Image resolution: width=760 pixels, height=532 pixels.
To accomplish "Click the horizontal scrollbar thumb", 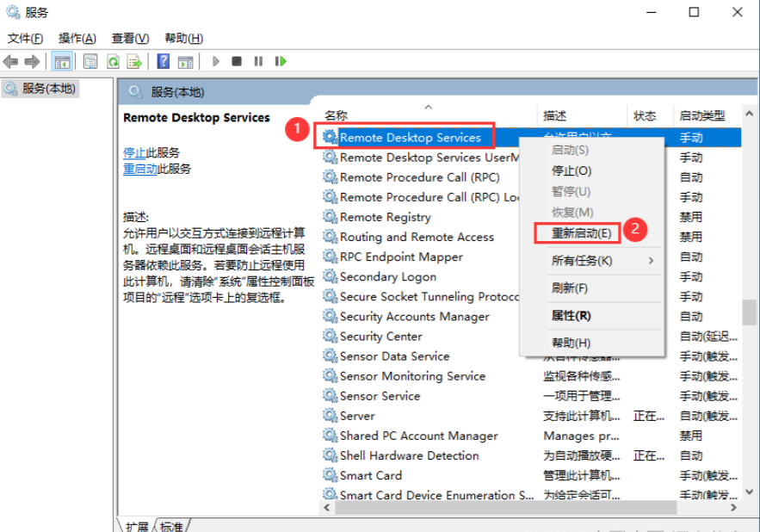I will 505,508.
